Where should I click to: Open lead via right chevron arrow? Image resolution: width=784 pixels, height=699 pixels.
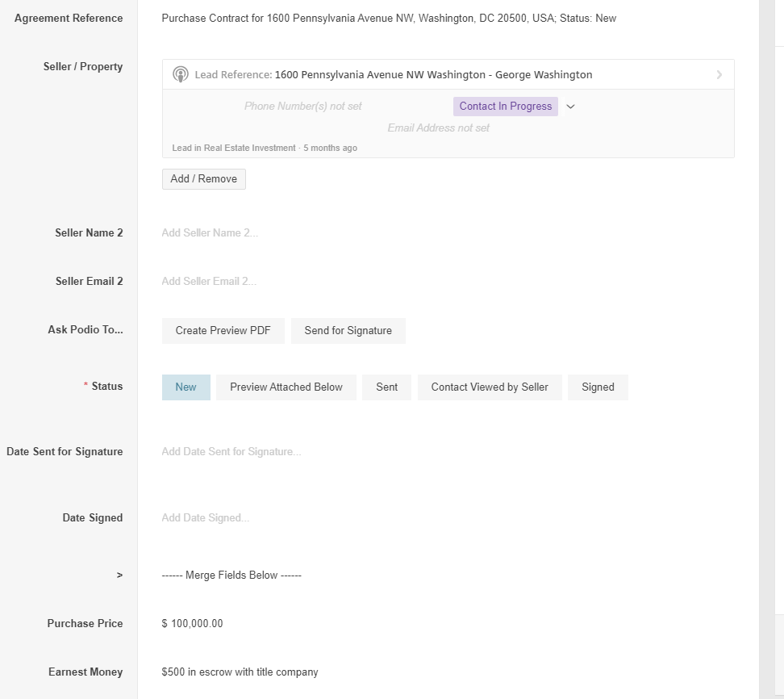[719, 75]
